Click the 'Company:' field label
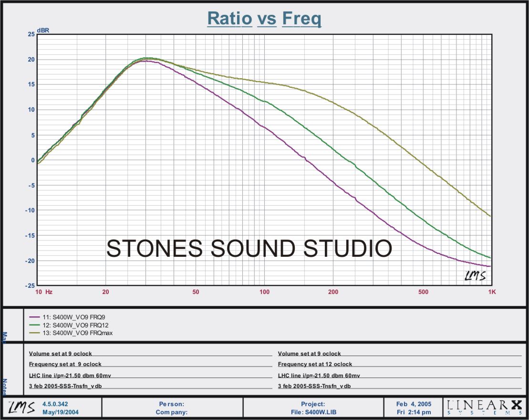The height and width of the screenshot is (420, 529). pos(171,412)
